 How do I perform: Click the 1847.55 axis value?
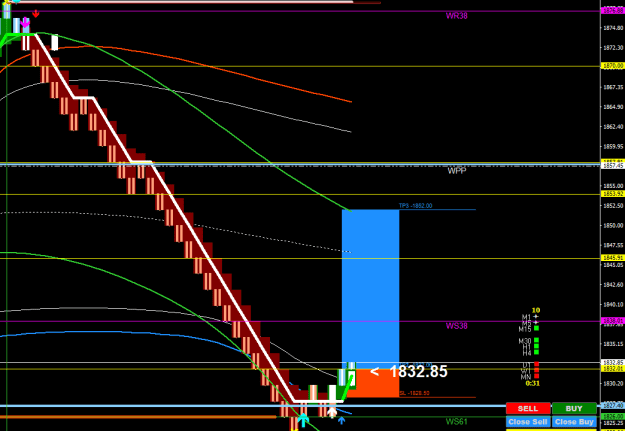coord(613,245)
